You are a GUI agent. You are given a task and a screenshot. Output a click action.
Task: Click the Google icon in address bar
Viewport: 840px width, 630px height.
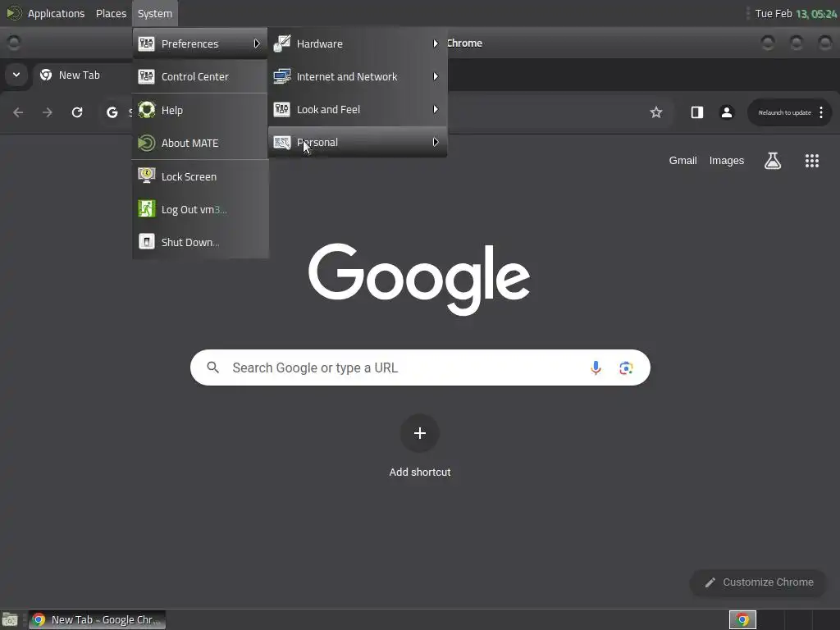point(112,112)
